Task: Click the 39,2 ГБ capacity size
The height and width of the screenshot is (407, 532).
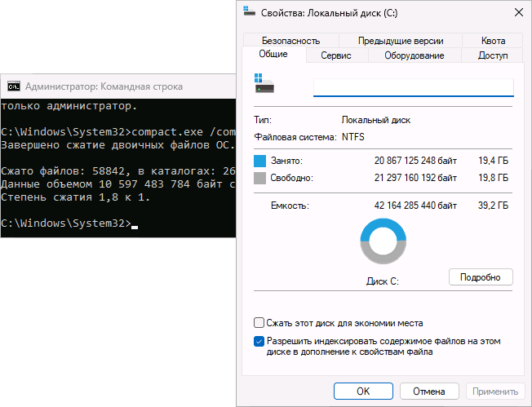Action: pyautogui.click(x=494, y=206)
